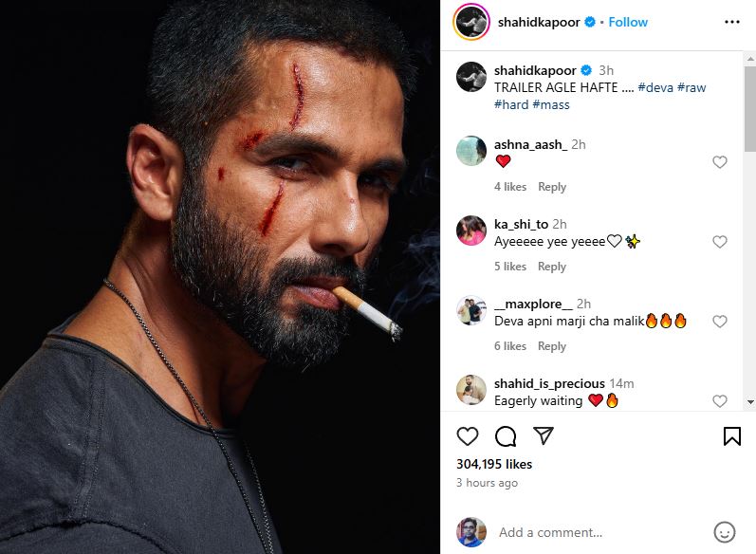Like the post with the heart icon

click(468, 435)
